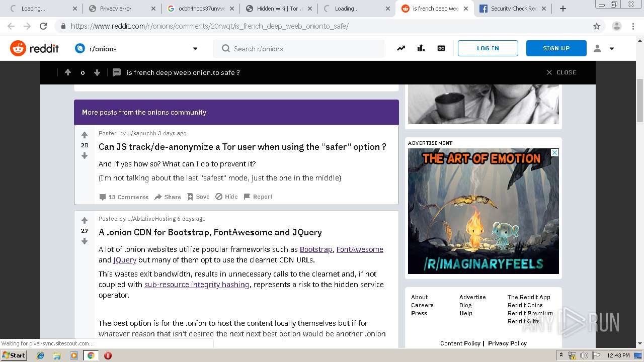Viewport: 644px width, 362px height.
Task: Downvote the Can JS track post
Action: tap(85, 156)
